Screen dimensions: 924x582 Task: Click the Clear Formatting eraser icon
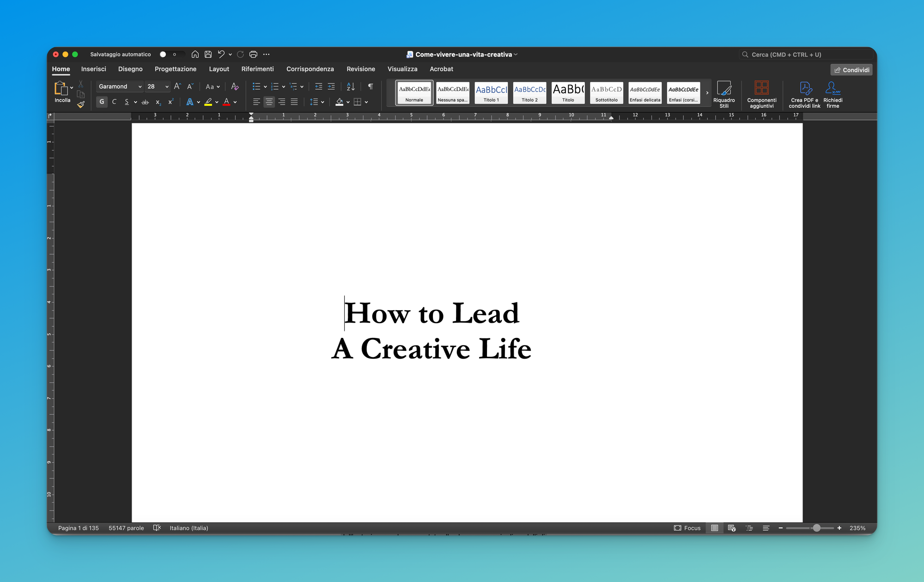234,86
